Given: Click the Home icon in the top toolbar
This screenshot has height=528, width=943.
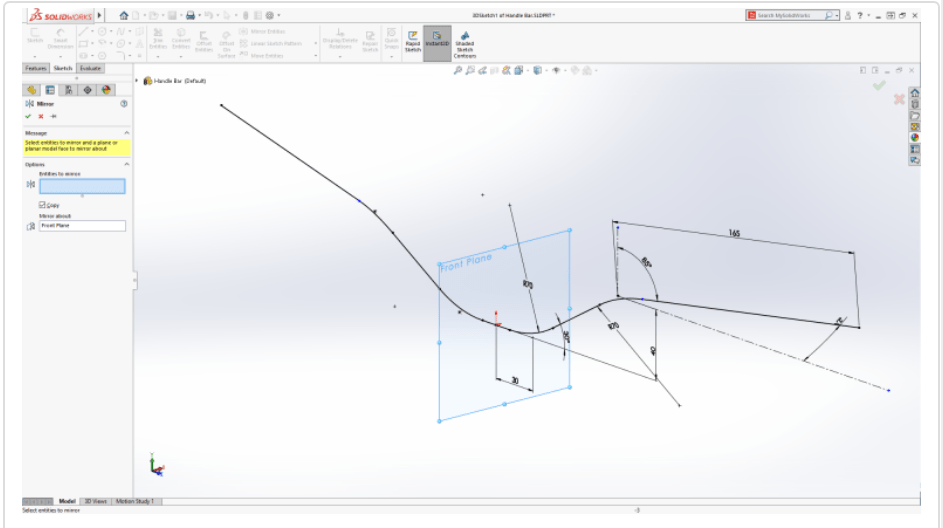Looking at the screenshot, I should point(124,15).
